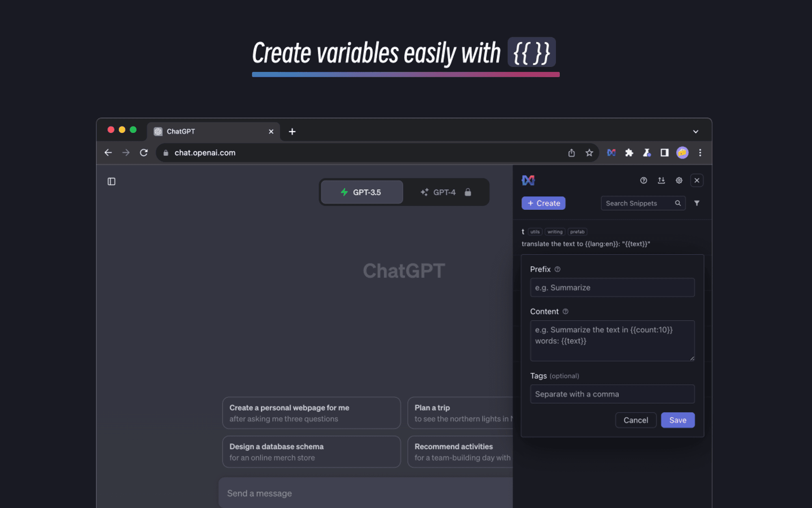Click the share page icon in address bar
The image size is (812, 508).
pos(572,153)
